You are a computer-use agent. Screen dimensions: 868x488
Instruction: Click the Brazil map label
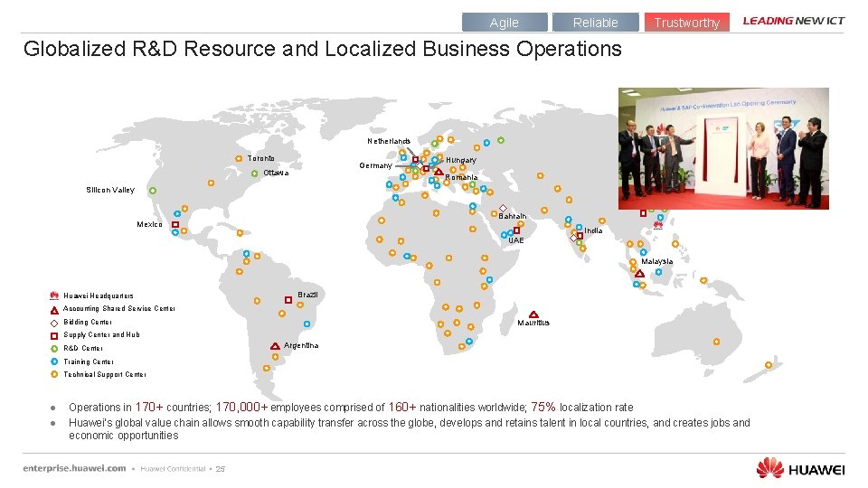tap(307, 295)
